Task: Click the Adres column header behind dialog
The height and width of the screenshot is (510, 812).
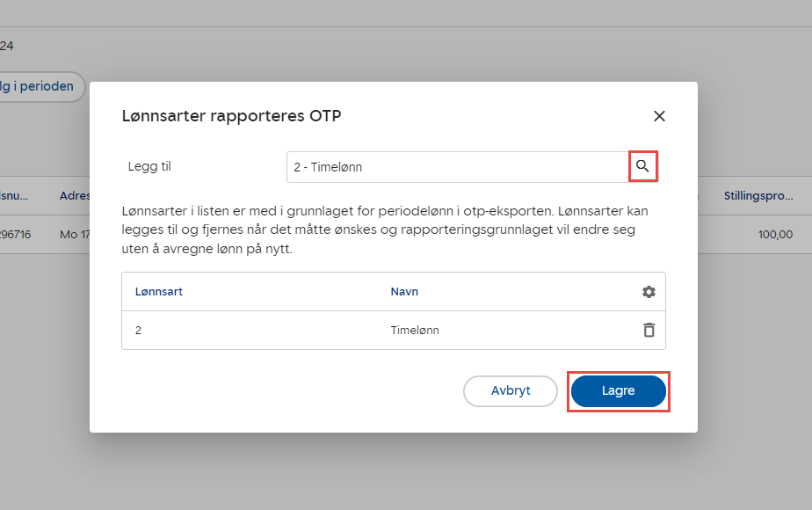Action: point(75,196)
